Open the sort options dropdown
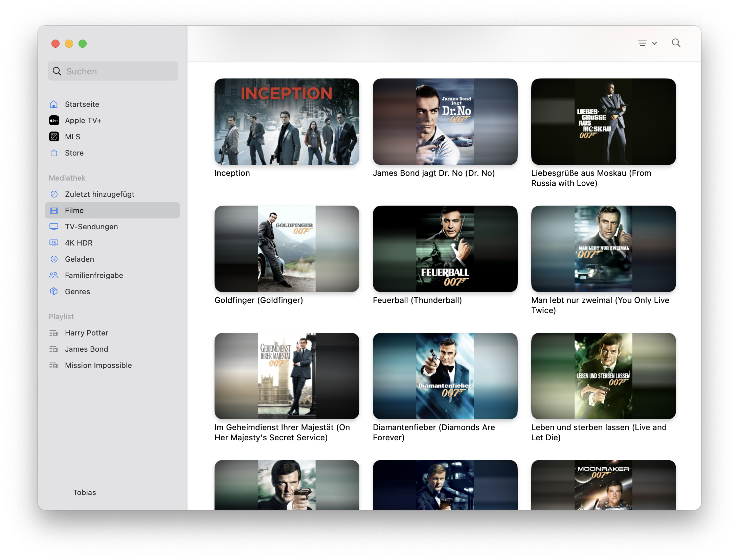 click(x=647, y=43)
